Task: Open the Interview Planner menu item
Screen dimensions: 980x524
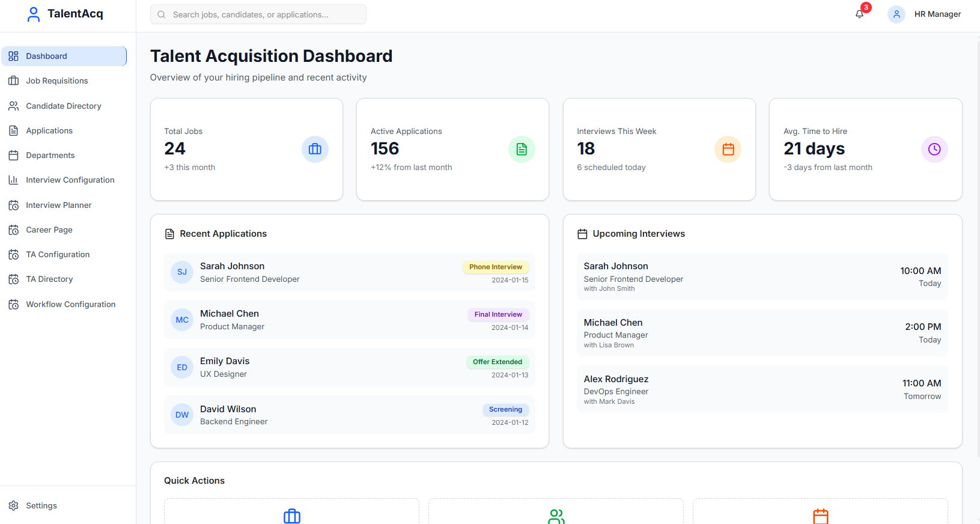Action: (x=59, y=205)
